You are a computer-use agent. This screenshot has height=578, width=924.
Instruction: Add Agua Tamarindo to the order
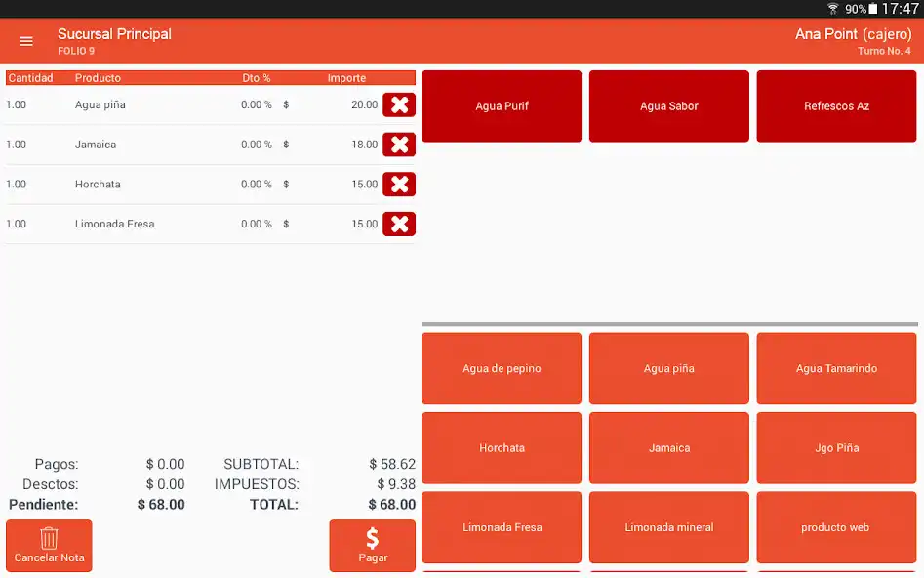[836, 368]
